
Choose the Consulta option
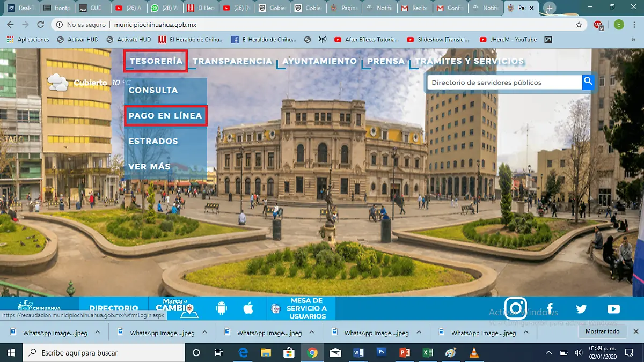point(153,90)
